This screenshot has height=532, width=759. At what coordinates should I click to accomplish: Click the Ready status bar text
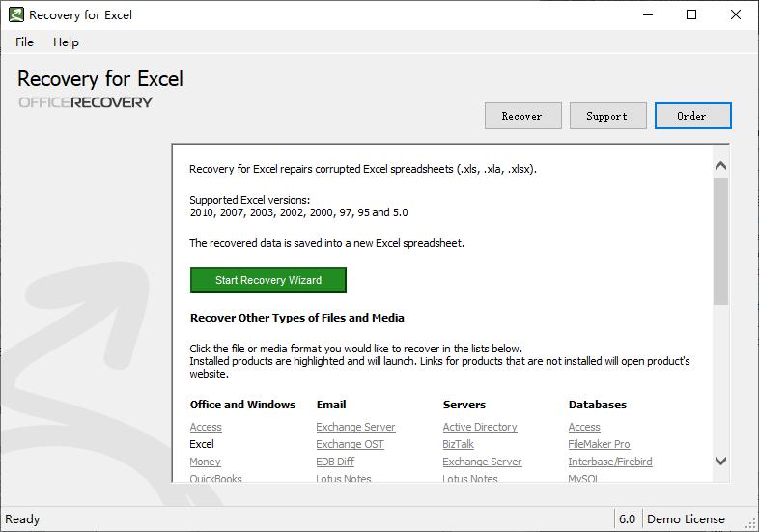pyautogui.click(x=22, y=518)
